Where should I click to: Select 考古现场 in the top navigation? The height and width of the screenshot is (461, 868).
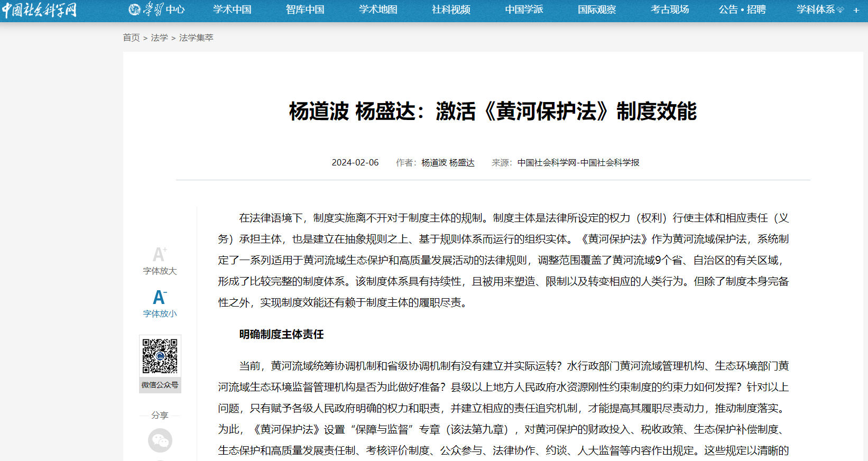670,10
